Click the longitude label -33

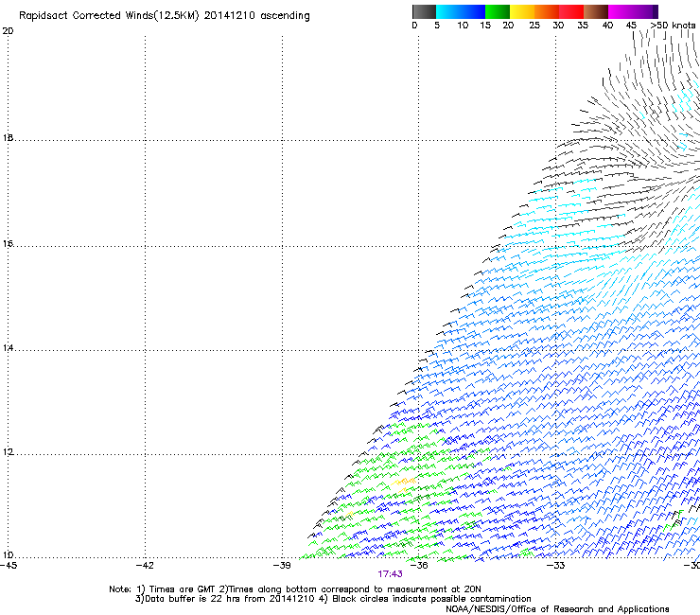[556, 566]
